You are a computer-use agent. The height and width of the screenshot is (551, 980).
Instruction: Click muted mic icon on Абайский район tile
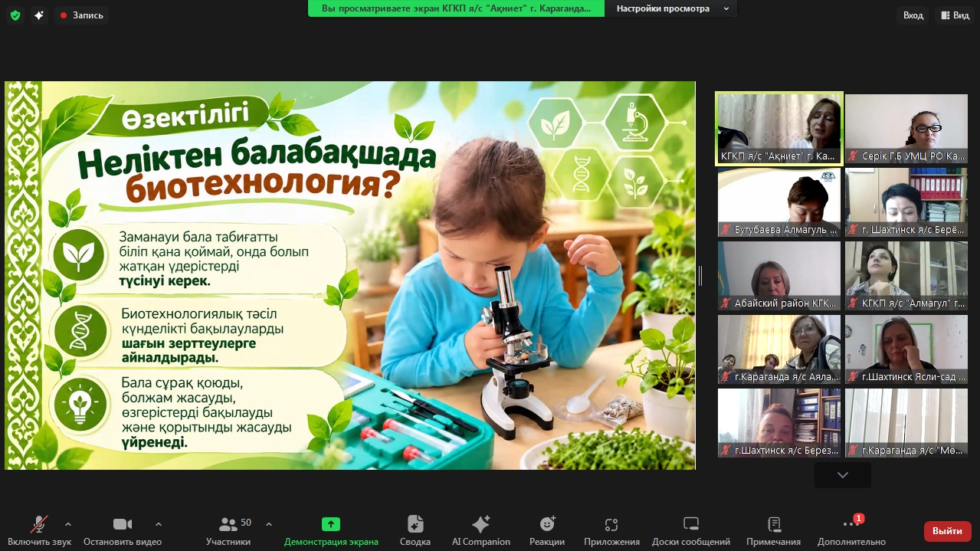[726, 303]
